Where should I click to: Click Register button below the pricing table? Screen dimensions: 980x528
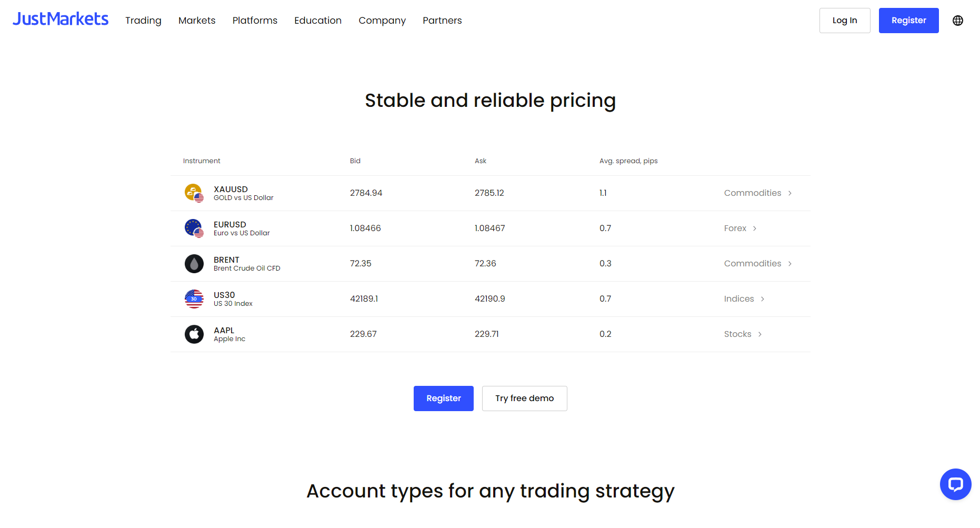pyautogui.click(x=444, y=399)
